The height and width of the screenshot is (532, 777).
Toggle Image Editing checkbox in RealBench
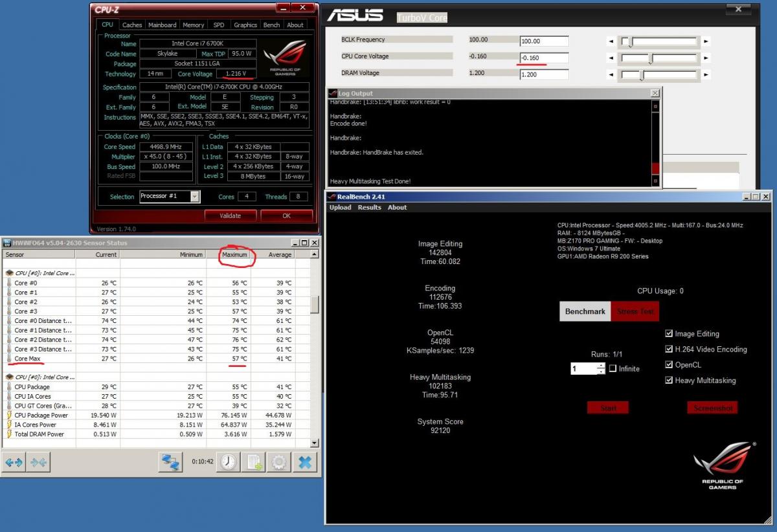point(669,333)
